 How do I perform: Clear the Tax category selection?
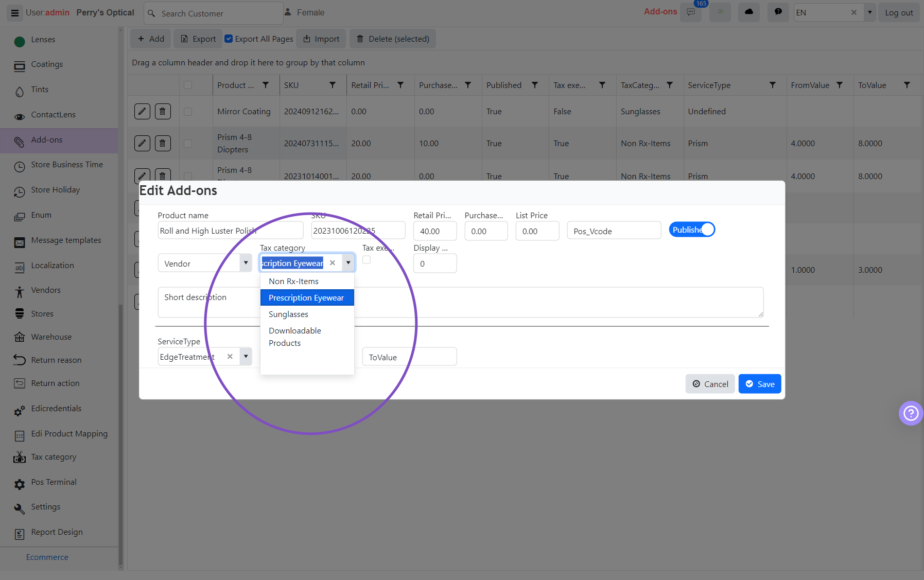(333, 263)
